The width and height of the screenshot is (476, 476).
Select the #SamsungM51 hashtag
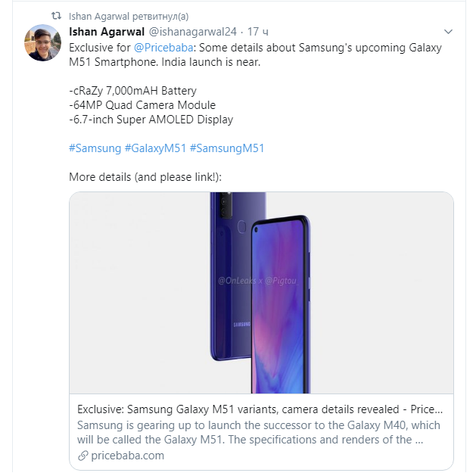click(226, 148)
